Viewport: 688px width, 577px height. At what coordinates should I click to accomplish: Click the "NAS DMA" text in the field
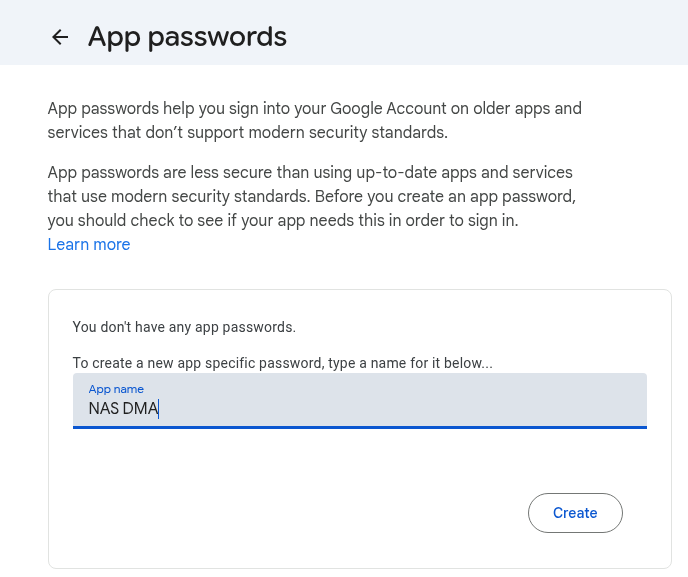pos(123,408)
